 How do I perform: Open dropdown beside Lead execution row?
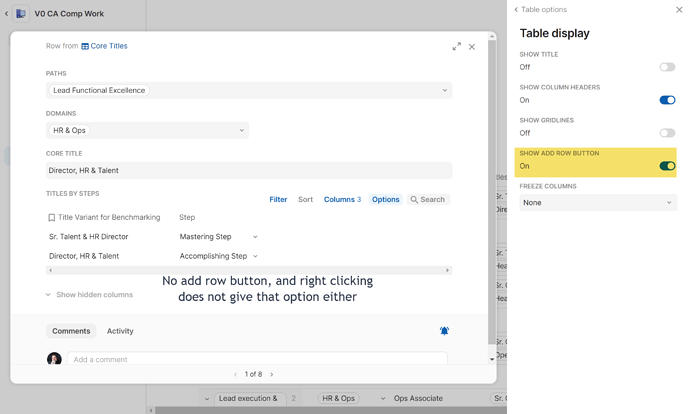point(207,399)
